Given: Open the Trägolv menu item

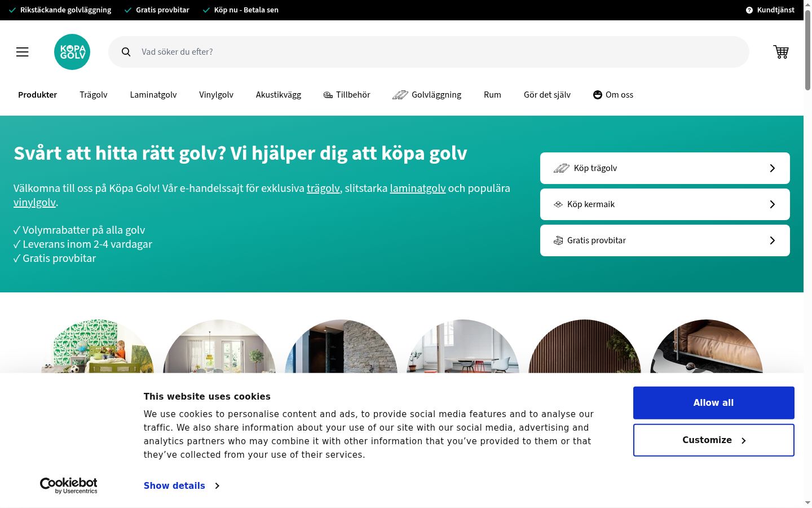Looking at the screenshot, I should click(x=94, y=95).
